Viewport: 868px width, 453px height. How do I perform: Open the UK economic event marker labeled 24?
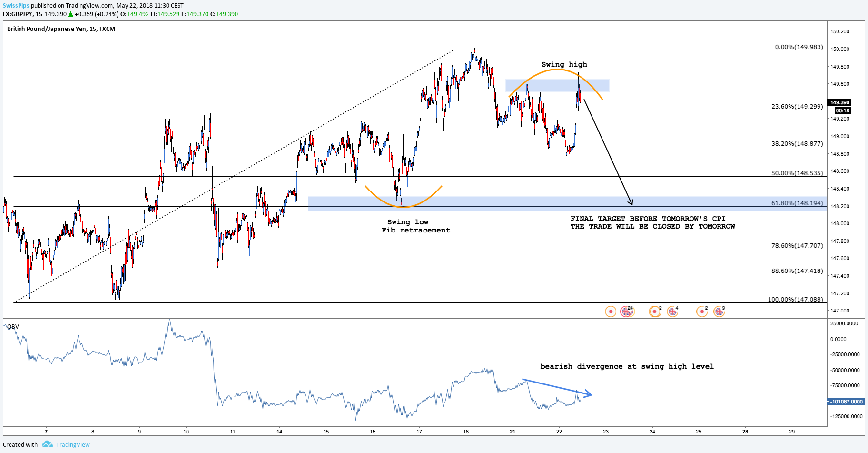(627, 312)
